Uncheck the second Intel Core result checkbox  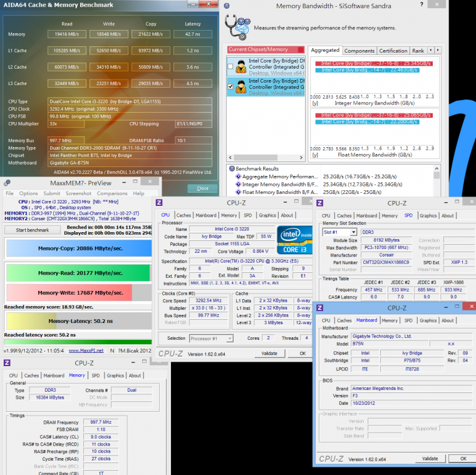pos(232,87)
